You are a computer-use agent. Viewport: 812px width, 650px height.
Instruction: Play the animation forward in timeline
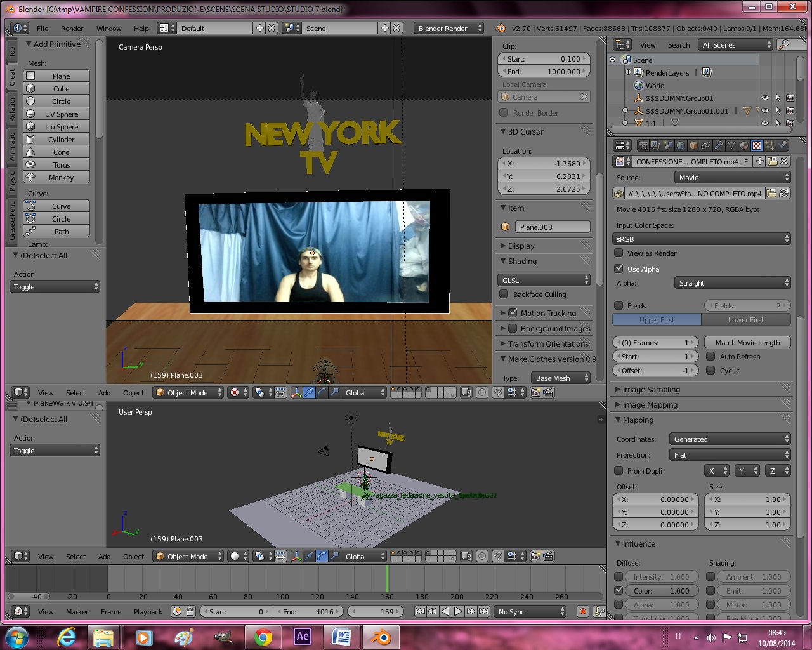[458, 611]
